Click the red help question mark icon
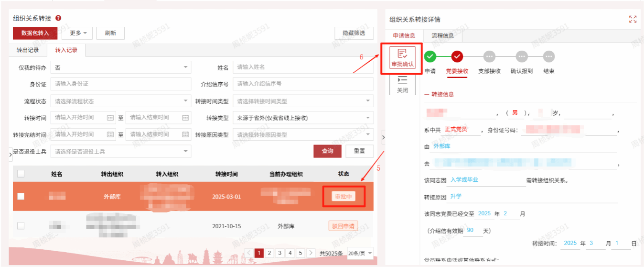This screenshot has height=267, width=644. [x=58, y=18]
